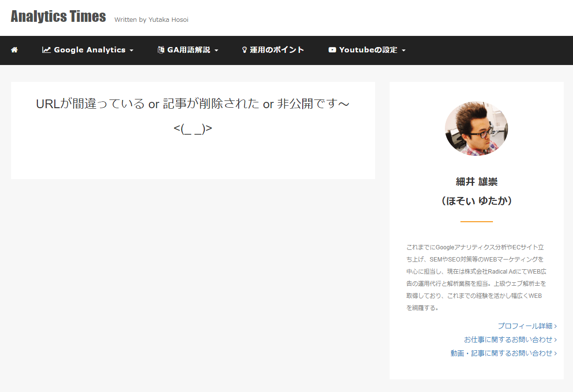573x392 pixels.
Task: Click the line chart icon beside Google Analytics
Action: click(x=47, y=50)
